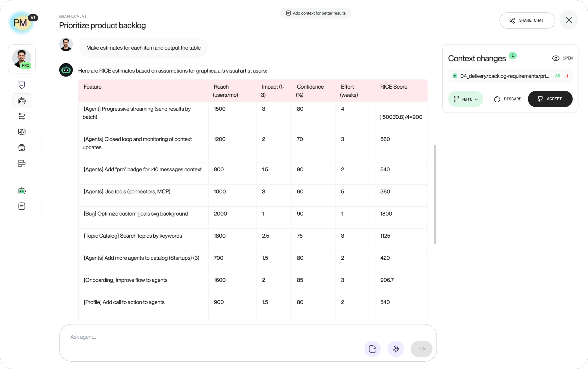Click the agent bot avatar in chat
Screen dimensions: 588x369
click(x=66, y=70)
